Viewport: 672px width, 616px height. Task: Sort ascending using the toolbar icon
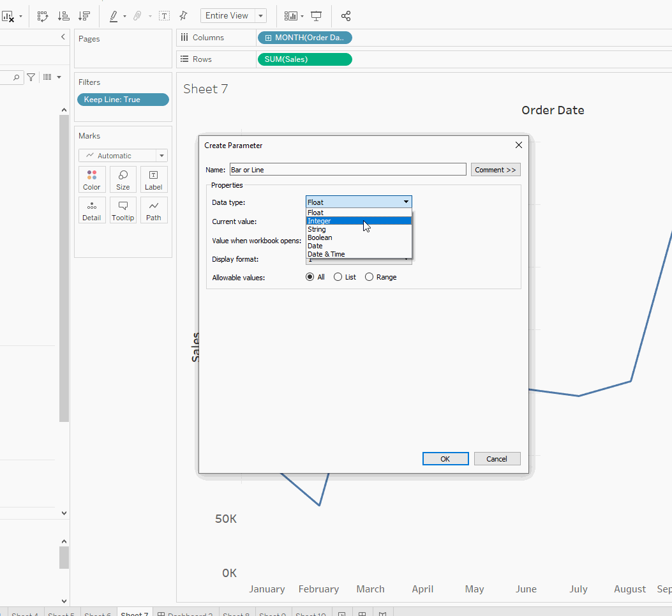pyautogui.click(x=63, y=16)
